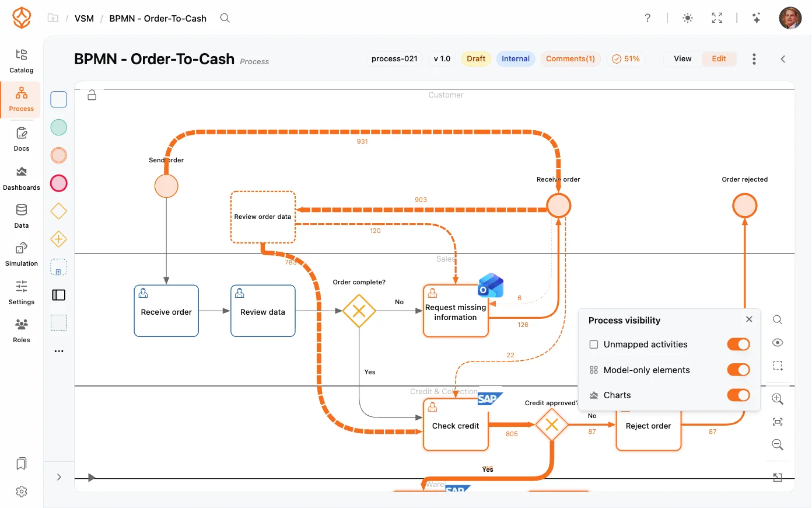Open the Catalog section in sidebar
Image resolution: width=812 pixels, height=508 pixels.
tap(22, 61)
